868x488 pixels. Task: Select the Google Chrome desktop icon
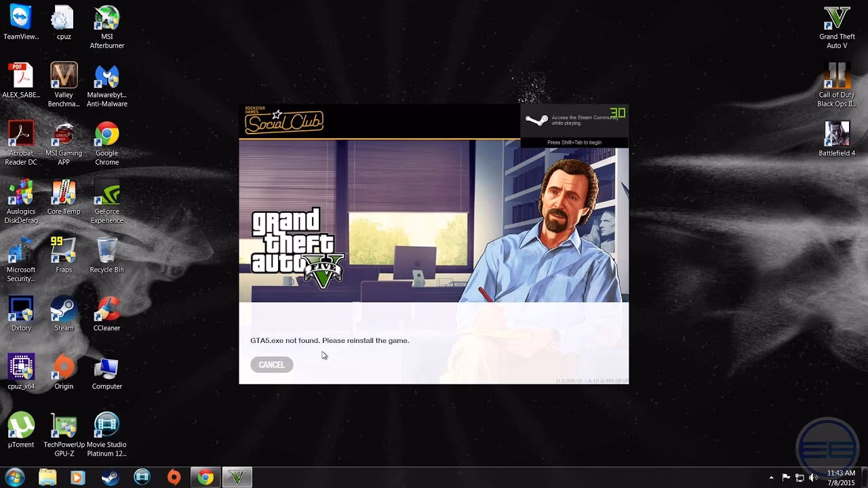[107, 144]
